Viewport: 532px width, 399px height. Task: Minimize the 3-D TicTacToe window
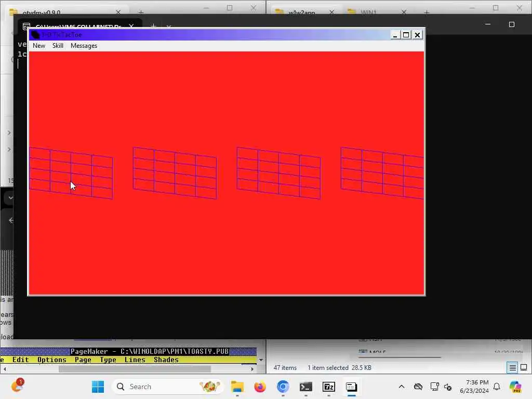click(x=395, y=35)
